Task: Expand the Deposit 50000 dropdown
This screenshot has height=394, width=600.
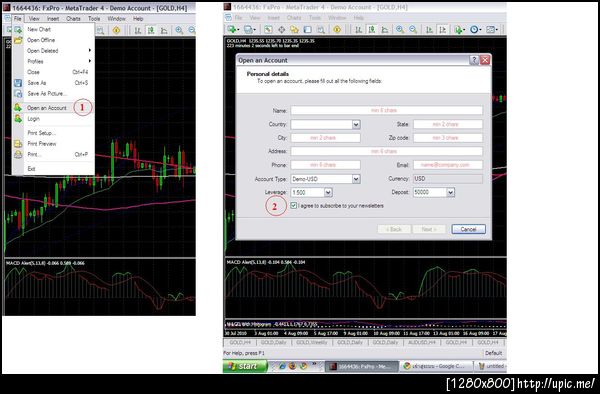Action: (x=450, y=192)
